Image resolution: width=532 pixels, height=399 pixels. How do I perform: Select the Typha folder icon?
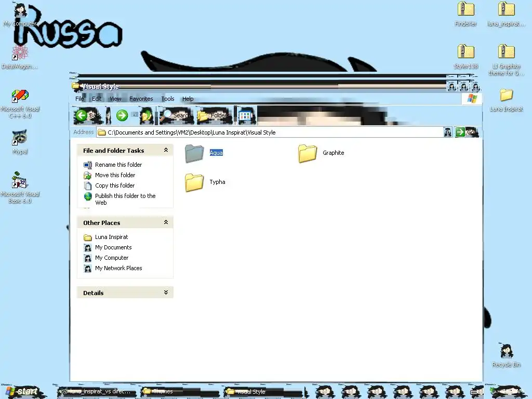[x=194, y=182]
